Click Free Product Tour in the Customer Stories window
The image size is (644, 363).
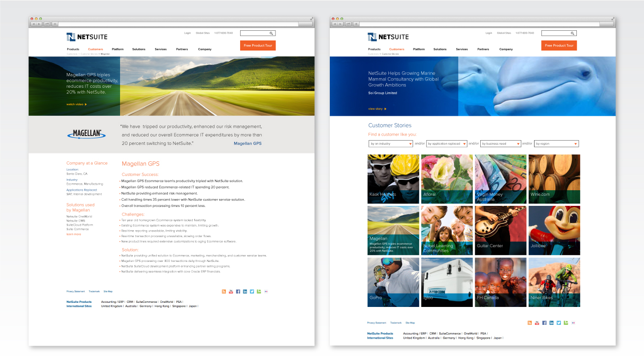(559, 45)
